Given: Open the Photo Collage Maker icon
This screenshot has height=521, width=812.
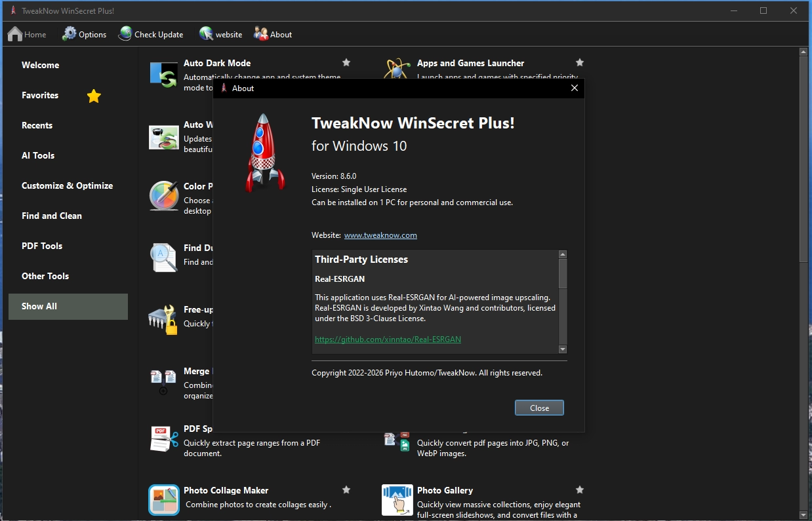Looking at the screenshot, I should tap(164, 500).
